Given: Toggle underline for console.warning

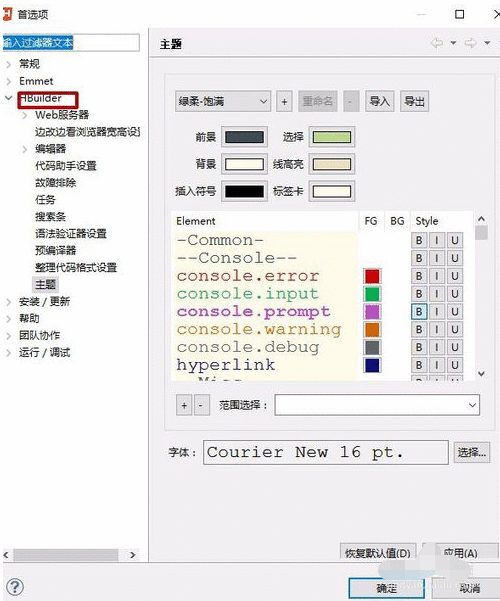Looking at the screenshot, I should pyautogui.click(x=455, y=330).
